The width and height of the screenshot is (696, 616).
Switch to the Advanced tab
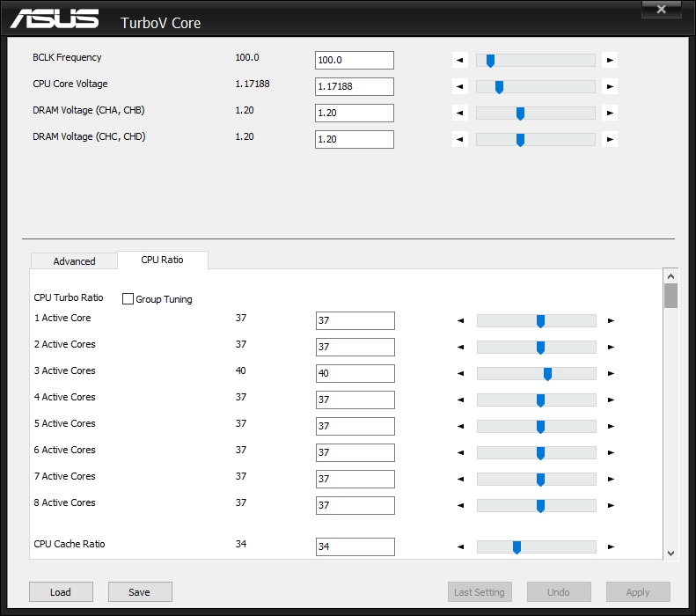74,261
